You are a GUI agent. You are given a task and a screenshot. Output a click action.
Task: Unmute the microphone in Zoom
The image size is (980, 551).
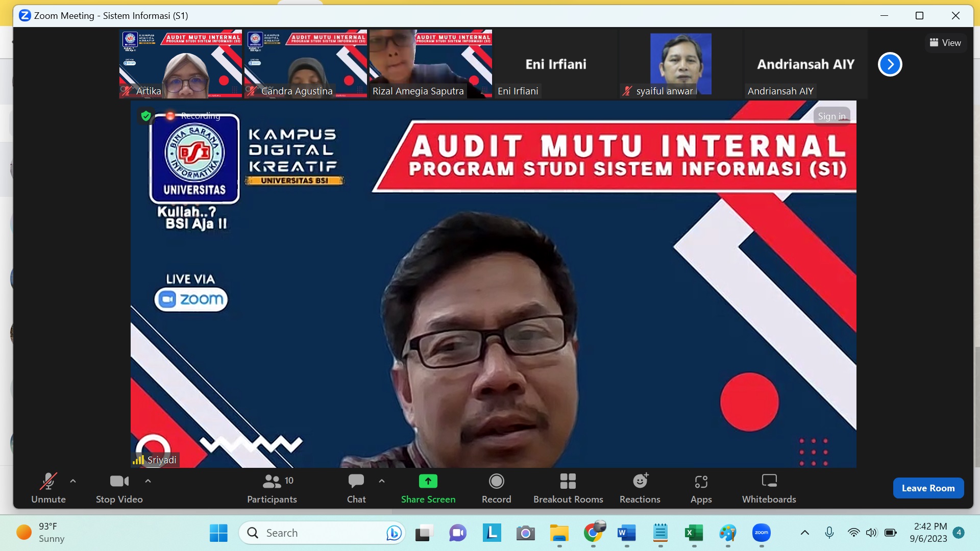48,488
